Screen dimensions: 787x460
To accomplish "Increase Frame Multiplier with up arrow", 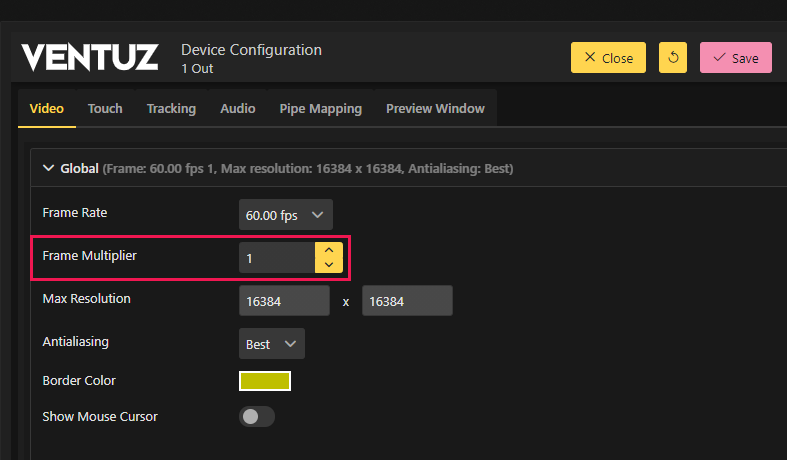I will tap(329, 251).
